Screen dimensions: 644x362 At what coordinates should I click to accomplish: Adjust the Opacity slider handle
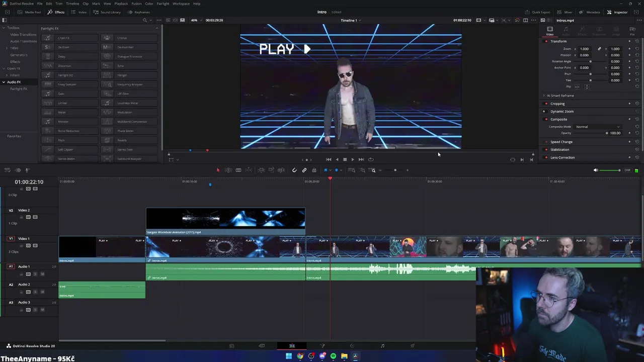[x=607, y=133]
